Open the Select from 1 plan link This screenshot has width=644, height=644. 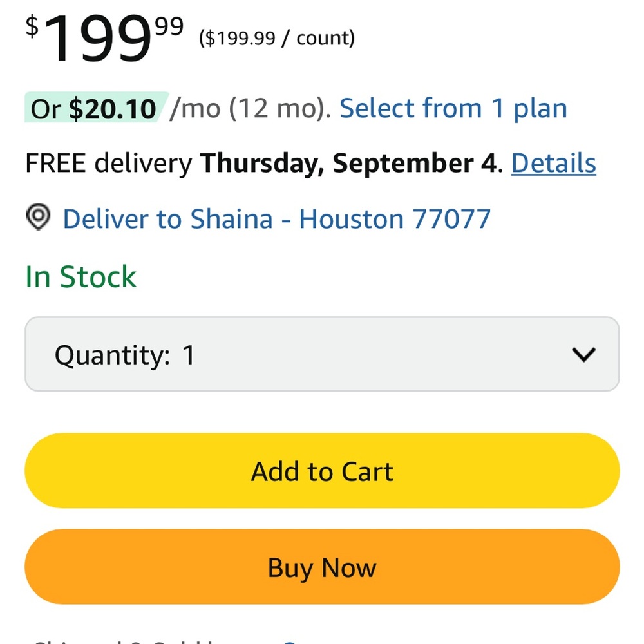453,109
